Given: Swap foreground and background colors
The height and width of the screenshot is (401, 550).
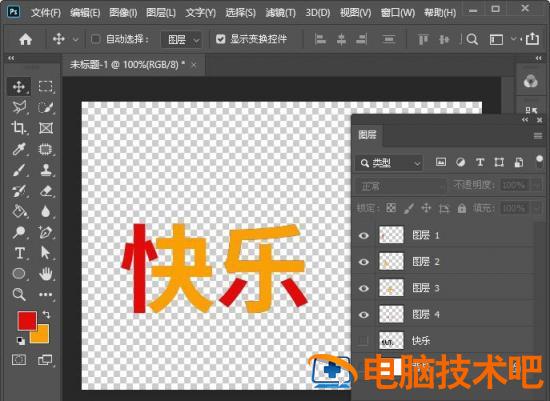Looking at the screenshot, I should [46, 314].
